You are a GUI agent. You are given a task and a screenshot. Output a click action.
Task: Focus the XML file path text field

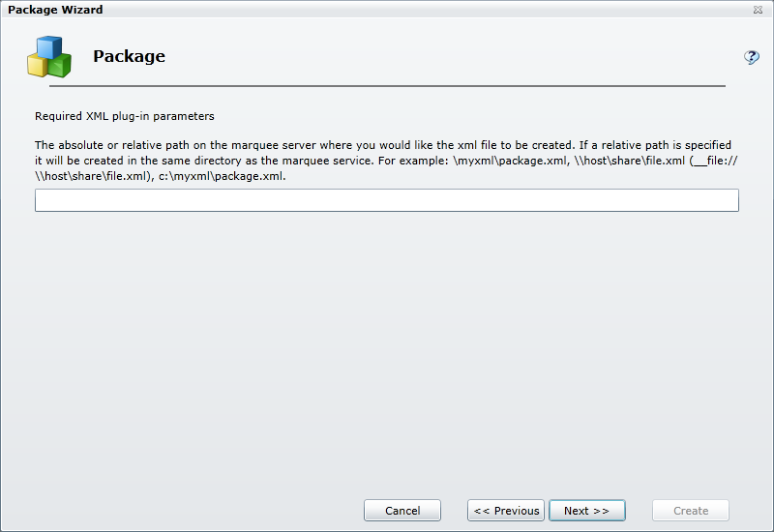coord(386,200)
